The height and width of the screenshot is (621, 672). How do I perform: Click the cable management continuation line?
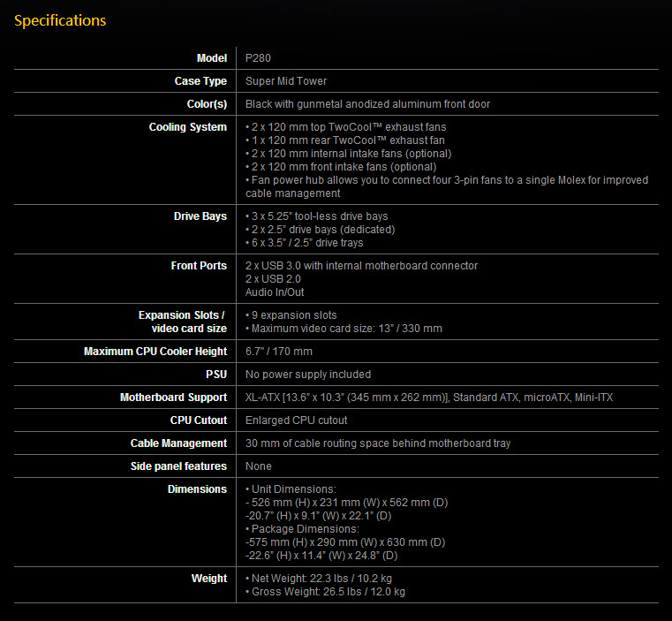[x=292, y=193]
